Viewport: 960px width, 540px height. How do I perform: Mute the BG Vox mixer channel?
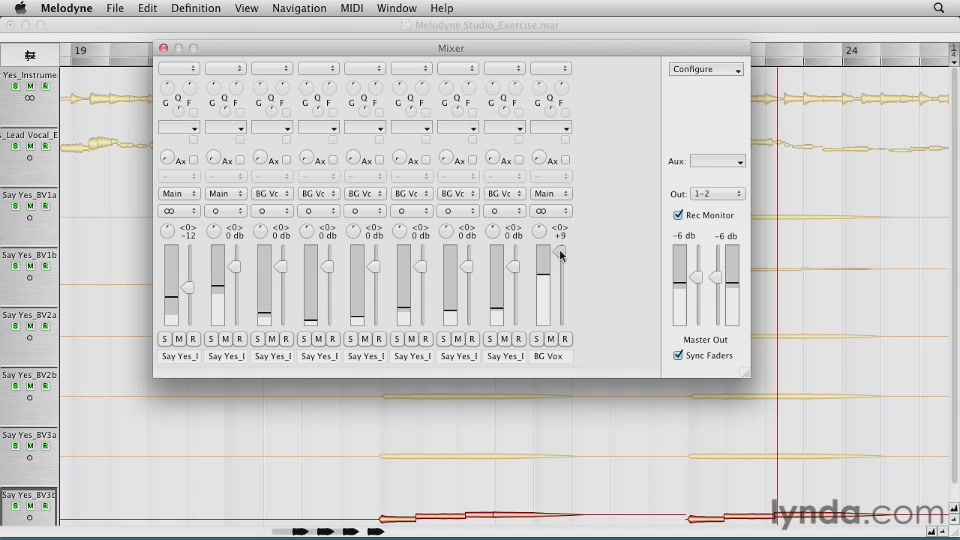550,339
